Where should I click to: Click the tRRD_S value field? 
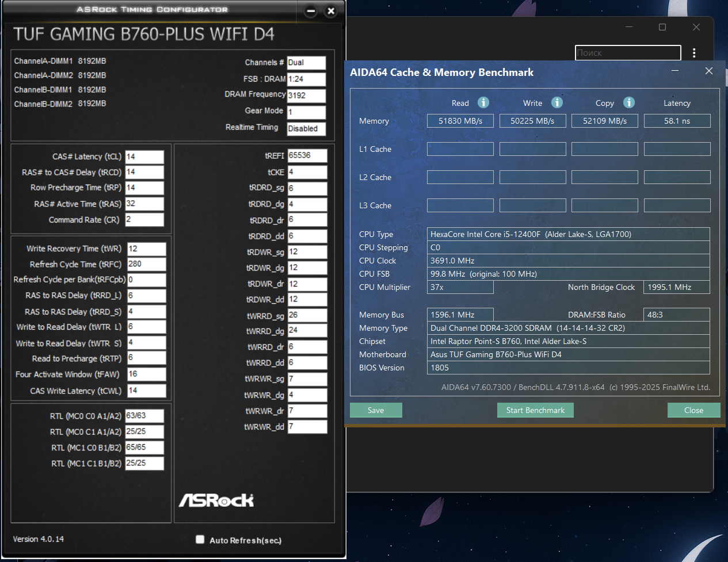[147, 312]
